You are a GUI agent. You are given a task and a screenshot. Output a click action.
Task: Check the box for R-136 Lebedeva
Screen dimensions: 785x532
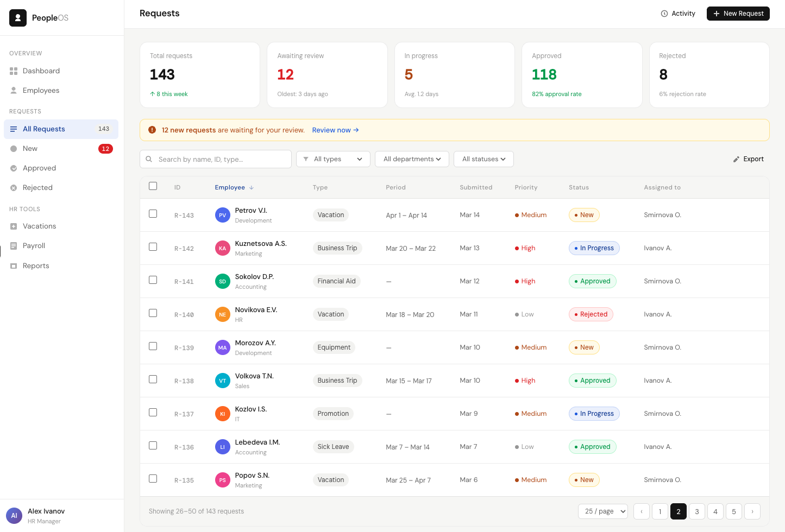point(153,446)
